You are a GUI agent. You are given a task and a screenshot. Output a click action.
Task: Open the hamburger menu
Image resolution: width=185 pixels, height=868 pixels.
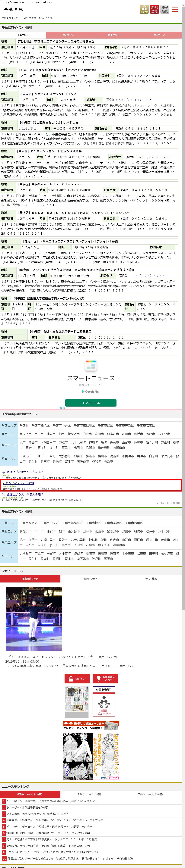pos(175,9)
